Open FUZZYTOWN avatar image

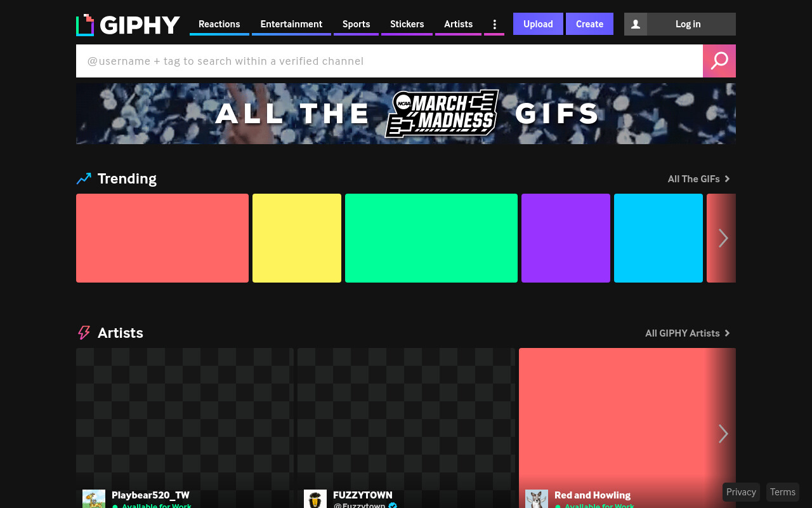315,499
